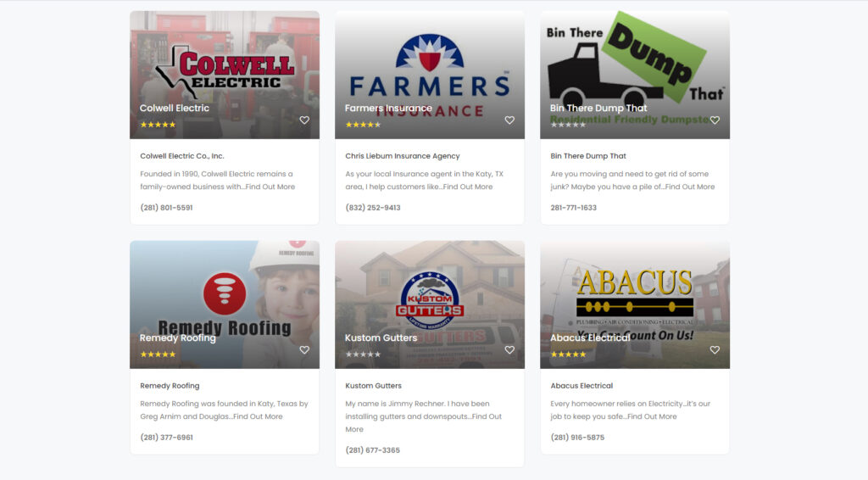Click Colwell Electric star rating

click(x=158, y=125)
